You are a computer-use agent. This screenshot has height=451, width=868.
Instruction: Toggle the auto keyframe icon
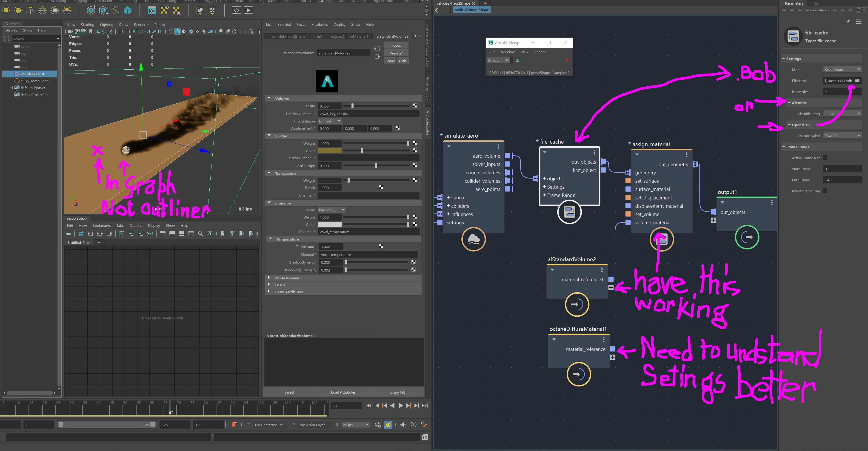click(x=414, y=425)
